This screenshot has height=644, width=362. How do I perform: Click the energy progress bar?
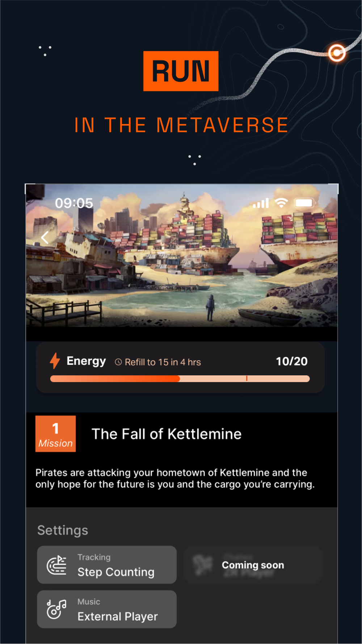(x=180, y=379)
